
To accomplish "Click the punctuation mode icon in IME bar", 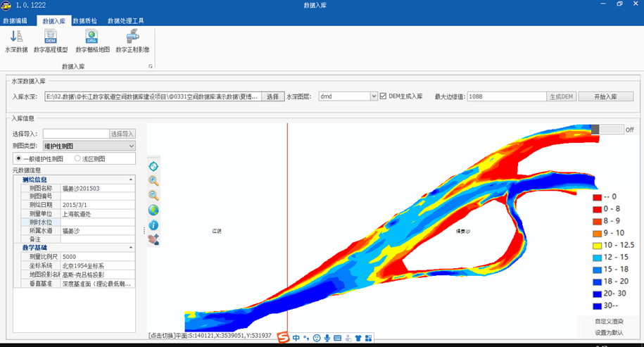I will point(306,338).
